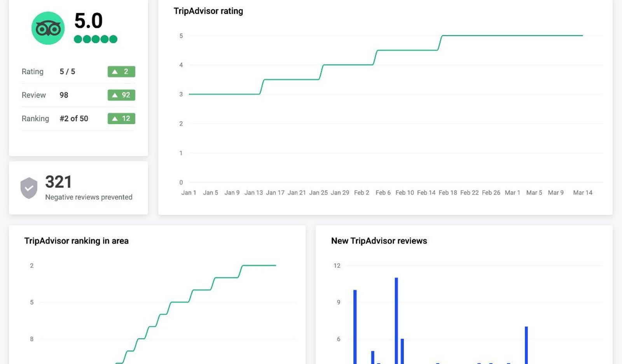The height and width of the screenshot is (364, 622).
Task: Click the Mar 14 axis label
Action: (x=583, y=193)
